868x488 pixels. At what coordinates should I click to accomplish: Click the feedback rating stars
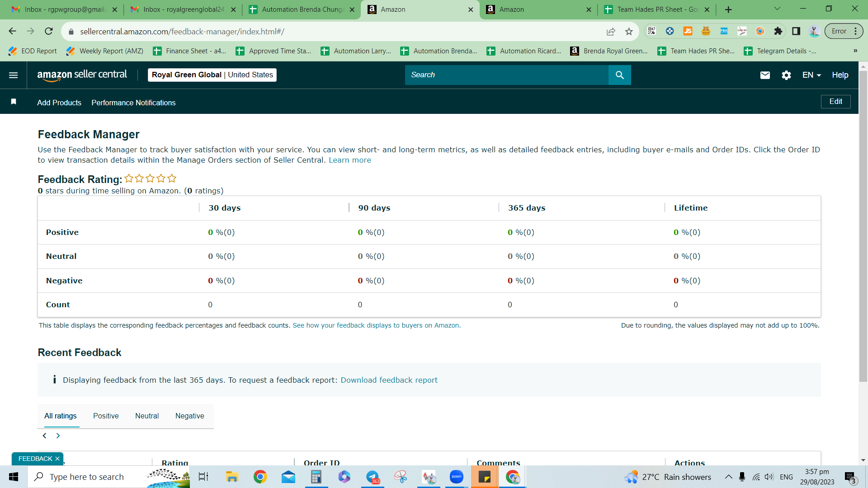tap(150, 178)
